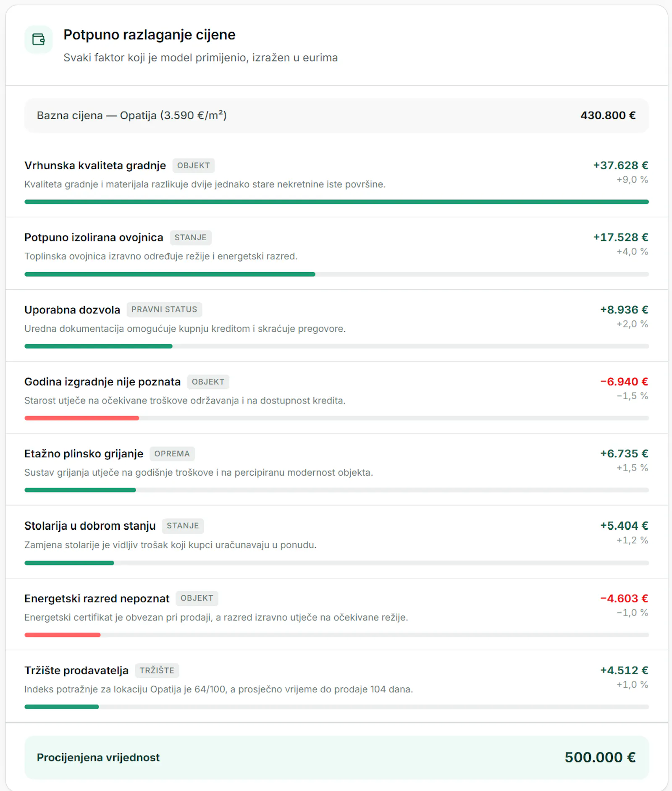Click OBJEKT tag next to Godina izgradnje
Screen dimensions: 672x791
[x=208, y=382]
